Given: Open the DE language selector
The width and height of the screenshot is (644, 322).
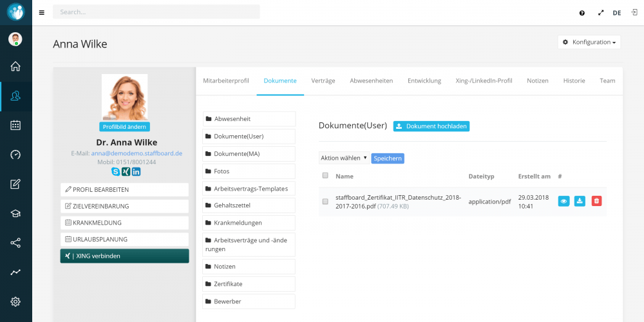Looking at the screenshot, I should click(x=617, y=13).
